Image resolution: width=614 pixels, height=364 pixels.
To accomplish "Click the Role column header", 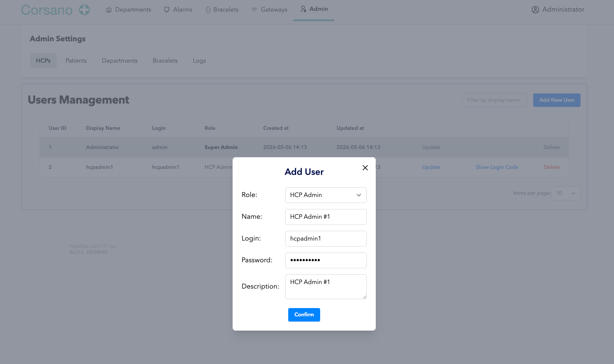I will pos(210,128).
